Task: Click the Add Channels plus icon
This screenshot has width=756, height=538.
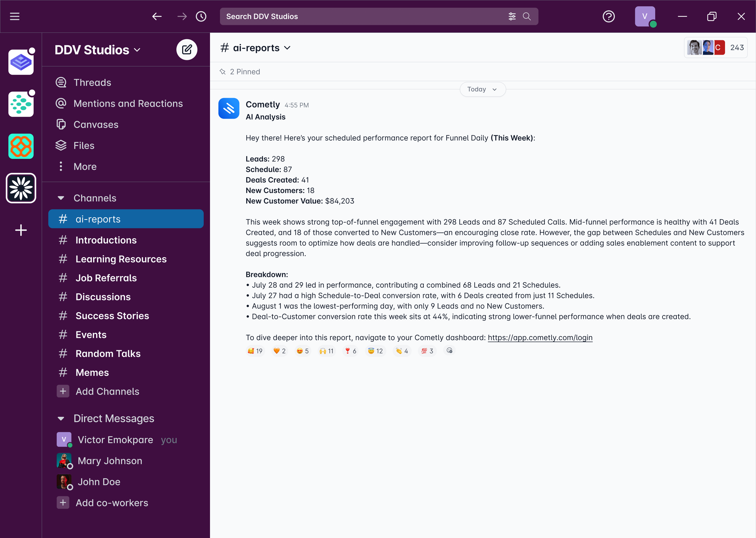Action: tap(63, 391)
